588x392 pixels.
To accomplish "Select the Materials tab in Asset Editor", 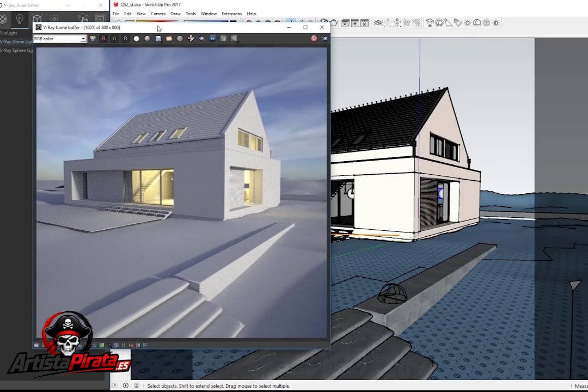I will tap(3, 19).
